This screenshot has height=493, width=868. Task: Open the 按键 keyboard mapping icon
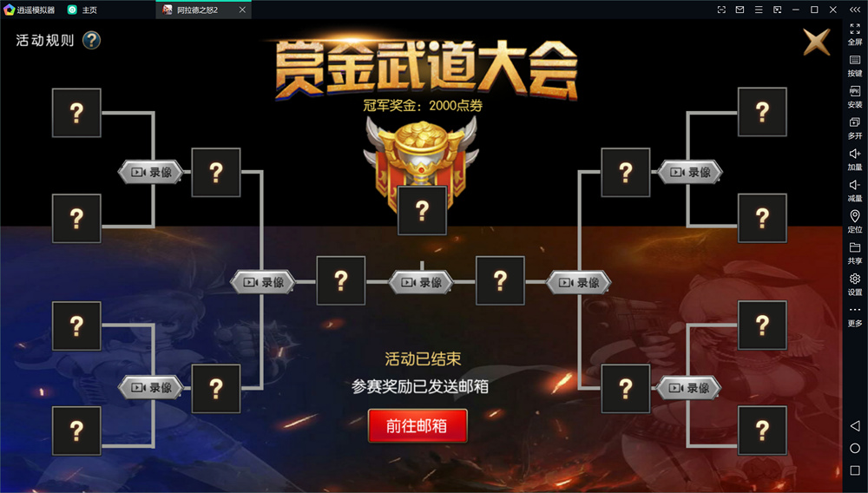tap(855, 66)
